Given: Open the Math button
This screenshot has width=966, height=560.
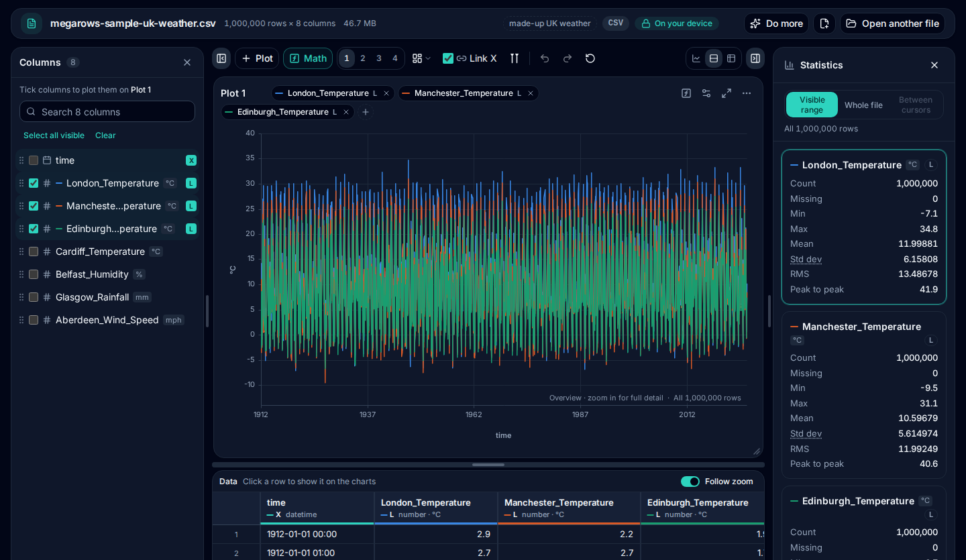Looking at the screenshot, I should pos(308,58).
